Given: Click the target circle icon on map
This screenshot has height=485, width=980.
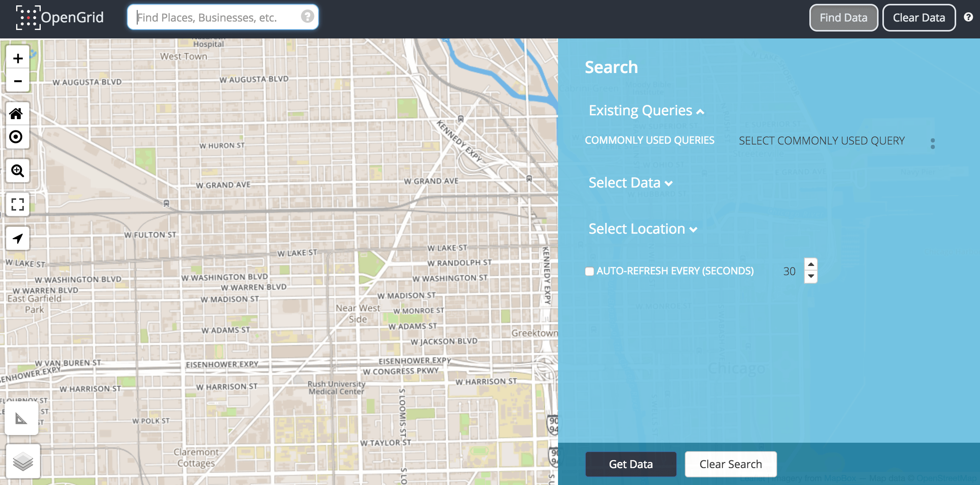Looking at the screenshot, I should coord(17,137).
